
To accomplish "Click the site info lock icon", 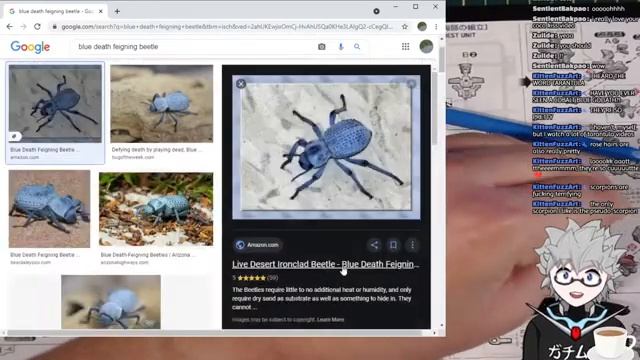I will click(54, 27).
